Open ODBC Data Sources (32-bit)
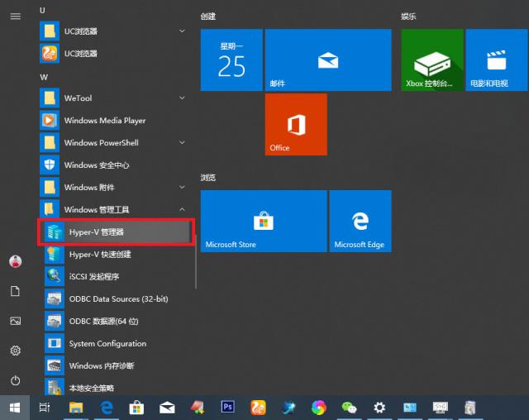 point(118,299)
